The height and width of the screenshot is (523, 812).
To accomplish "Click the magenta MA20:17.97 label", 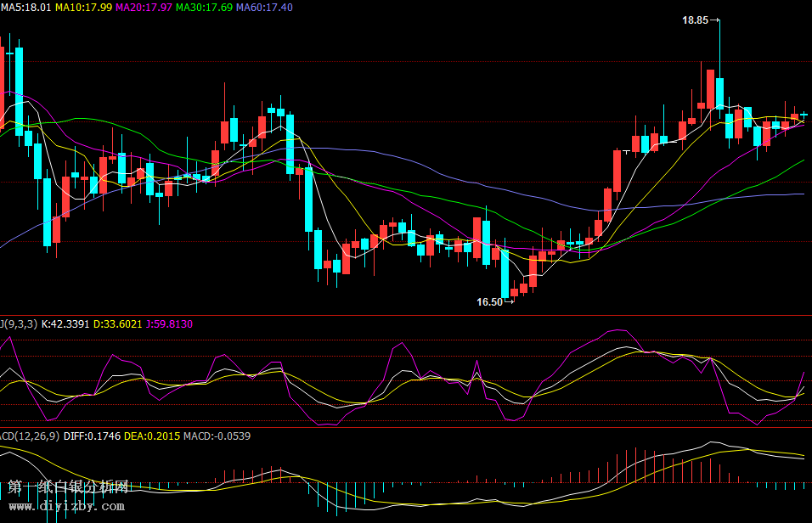I will 144,7.
